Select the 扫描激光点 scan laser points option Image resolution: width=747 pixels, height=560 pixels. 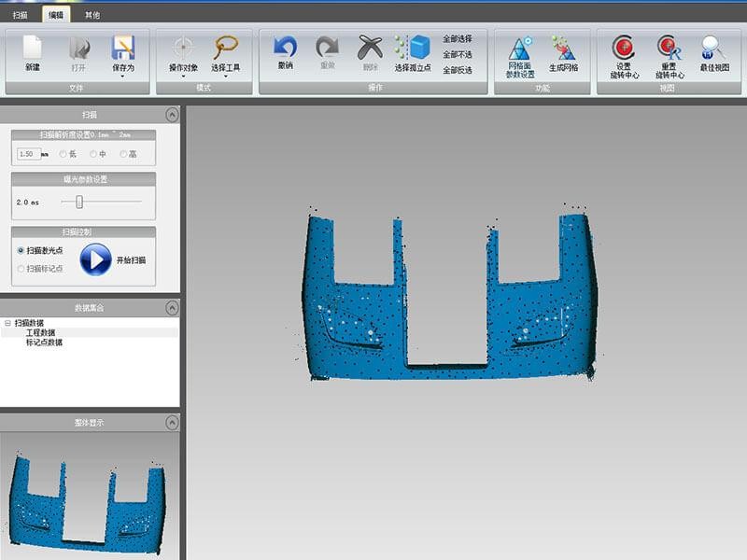point(21,250)
